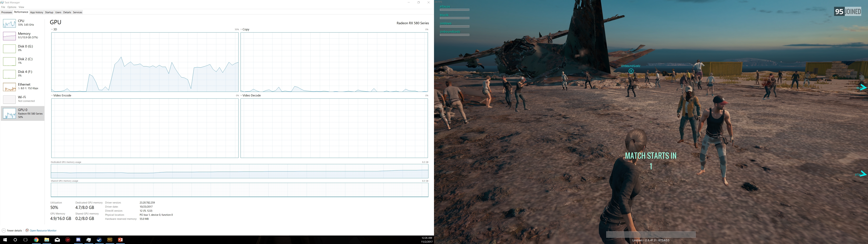
Task: Switch to the Users tab
Action: pos(58,13)
